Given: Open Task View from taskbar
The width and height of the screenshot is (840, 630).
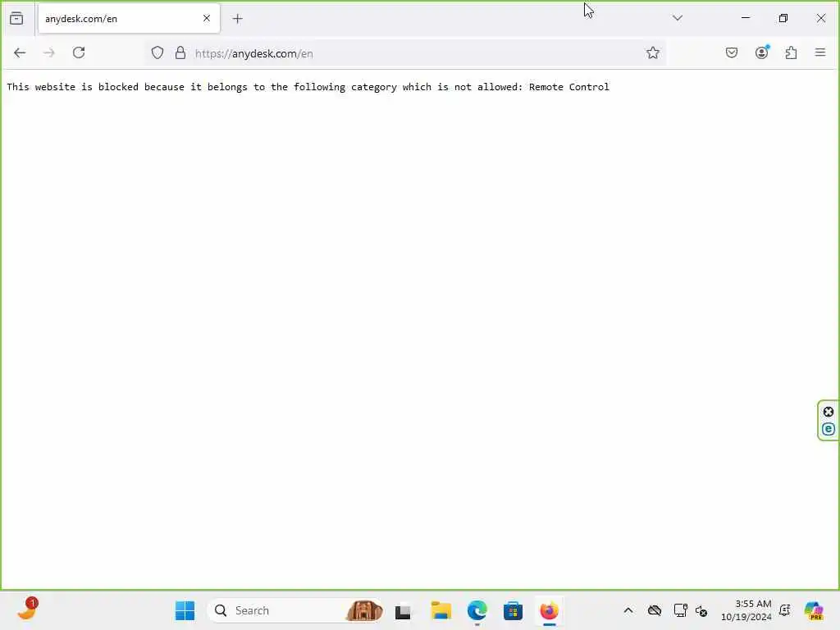Looking at the screenshot, I should point(403,611).
